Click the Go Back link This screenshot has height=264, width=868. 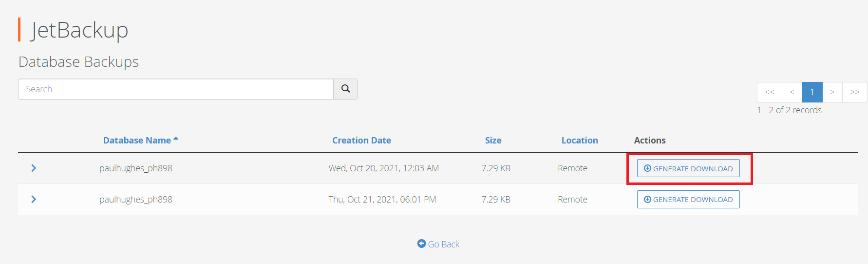click(x=443, y=244)
